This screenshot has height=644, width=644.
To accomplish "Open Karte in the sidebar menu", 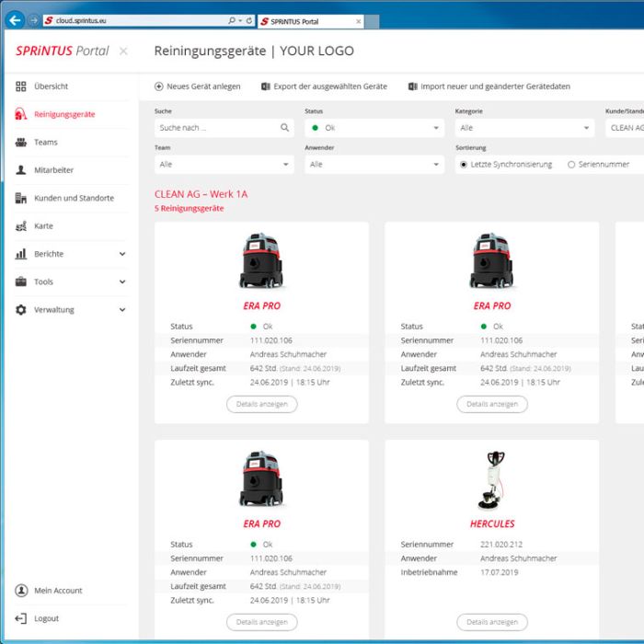I will (x=43, y=226).
